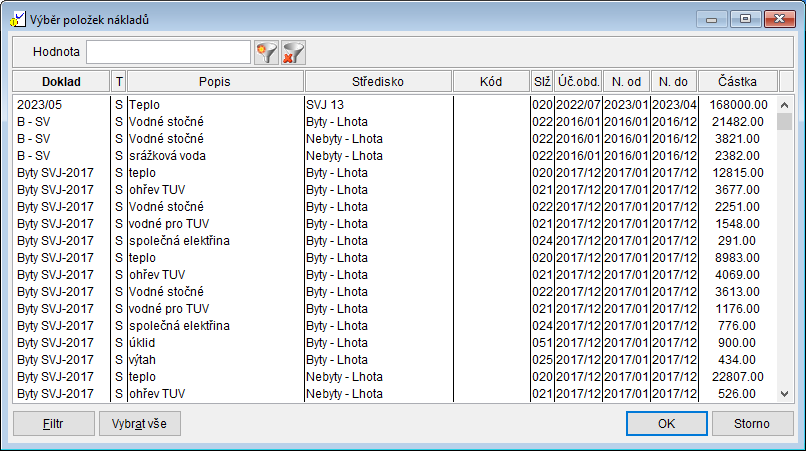Cancel the dialog with Storno

752,423
